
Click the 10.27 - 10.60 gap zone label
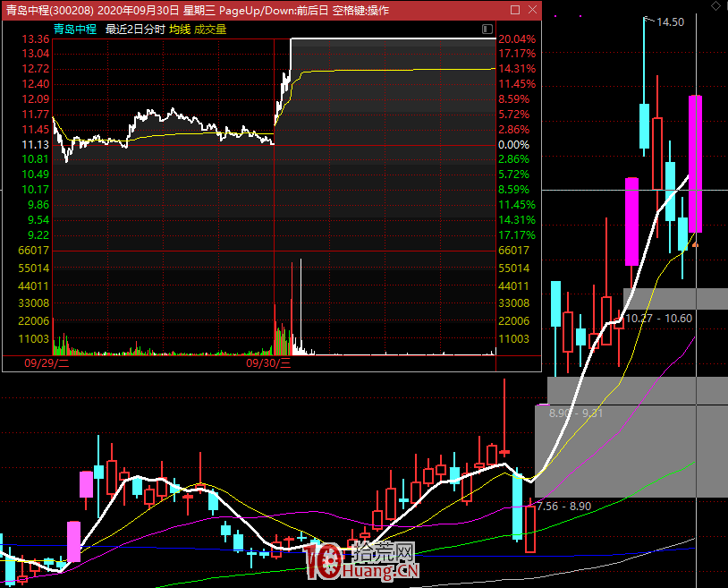pos(659,319)
